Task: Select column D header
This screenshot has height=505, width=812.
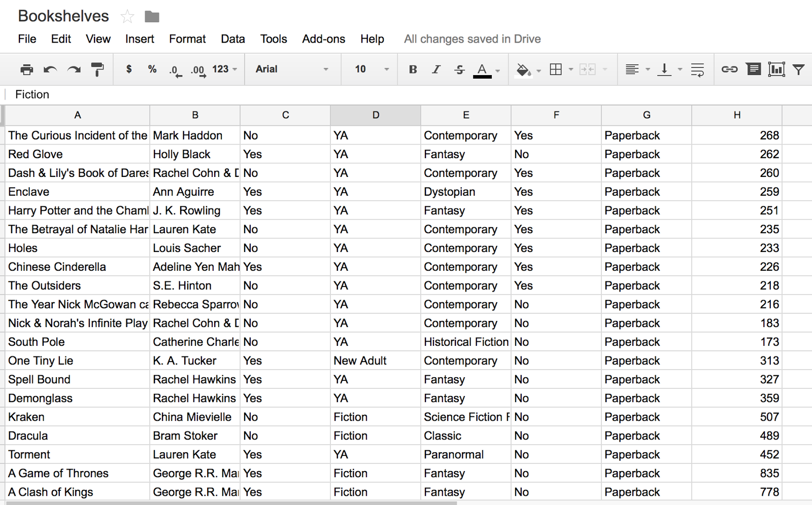Action: coord(376,115)
